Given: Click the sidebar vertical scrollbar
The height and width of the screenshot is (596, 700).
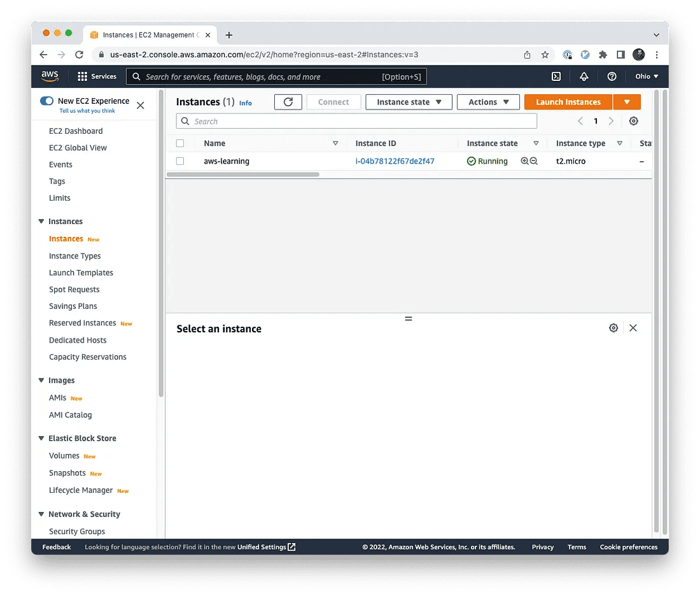Looking at the screenshot, I should click(161, 243).
